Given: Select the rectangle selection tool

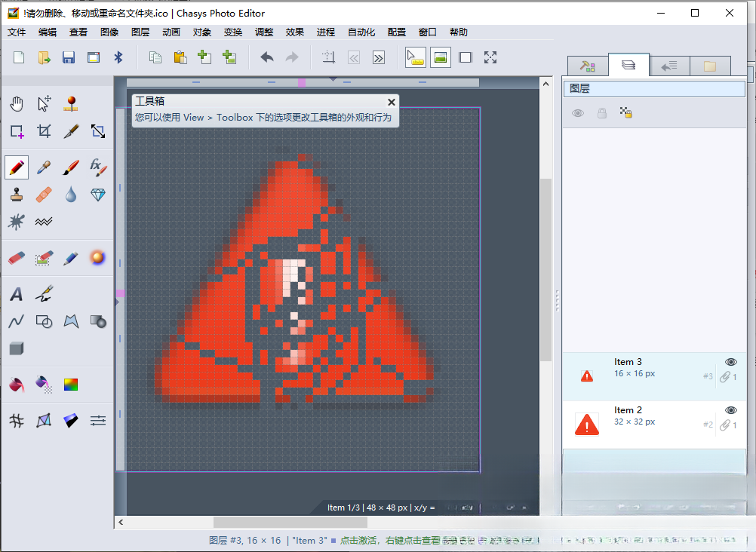Looking at the screenshot, I should (x=17, y=131).
